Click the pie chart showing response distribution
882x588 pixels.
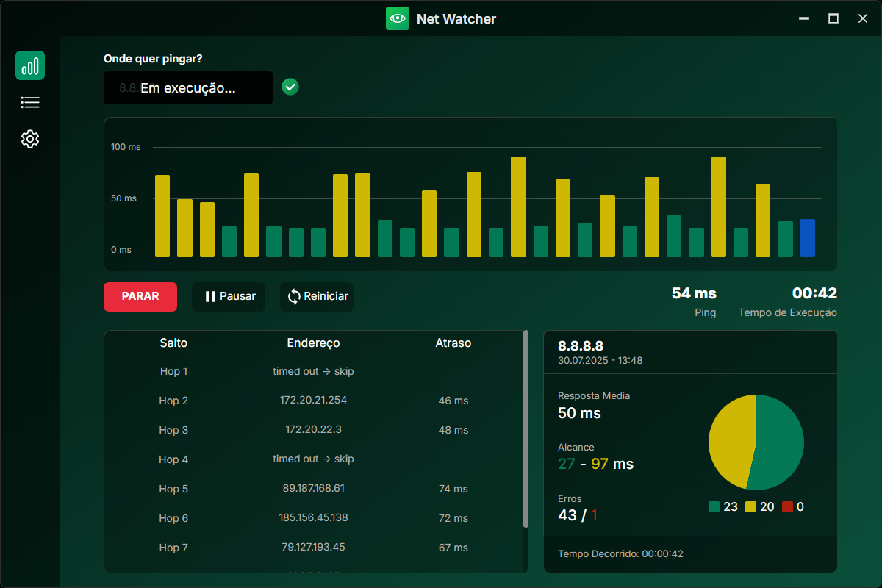756,442
